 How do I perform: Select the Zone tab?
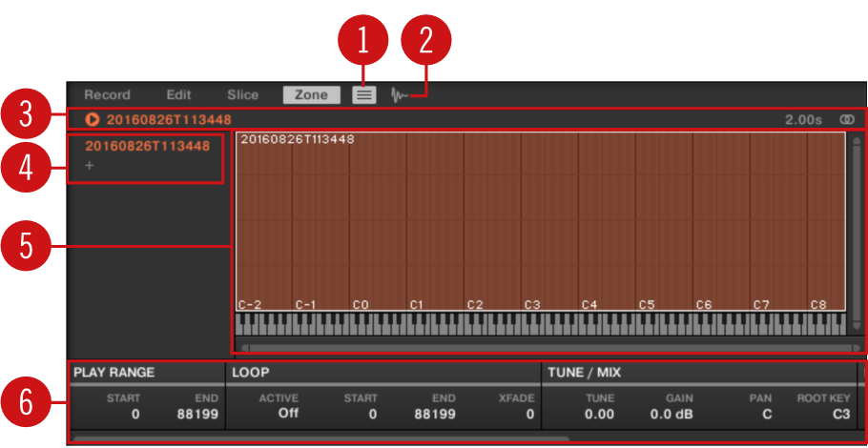pyautogui.click(x=311, y=95)
